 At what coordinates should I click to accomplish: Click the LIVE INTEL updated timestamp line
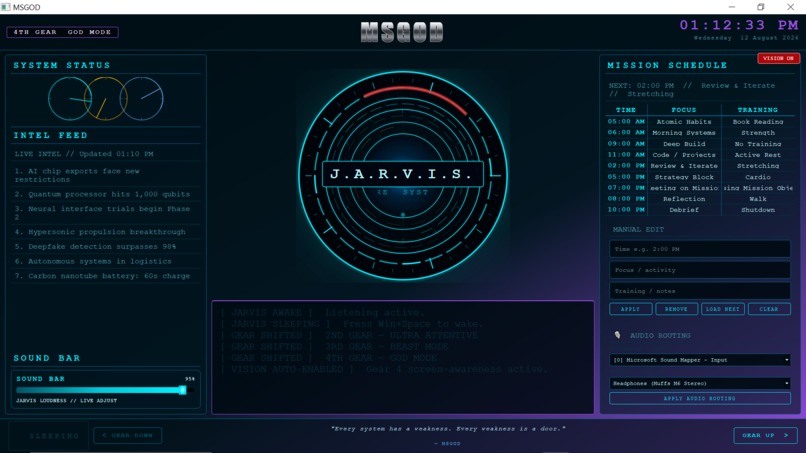[84, 154]
